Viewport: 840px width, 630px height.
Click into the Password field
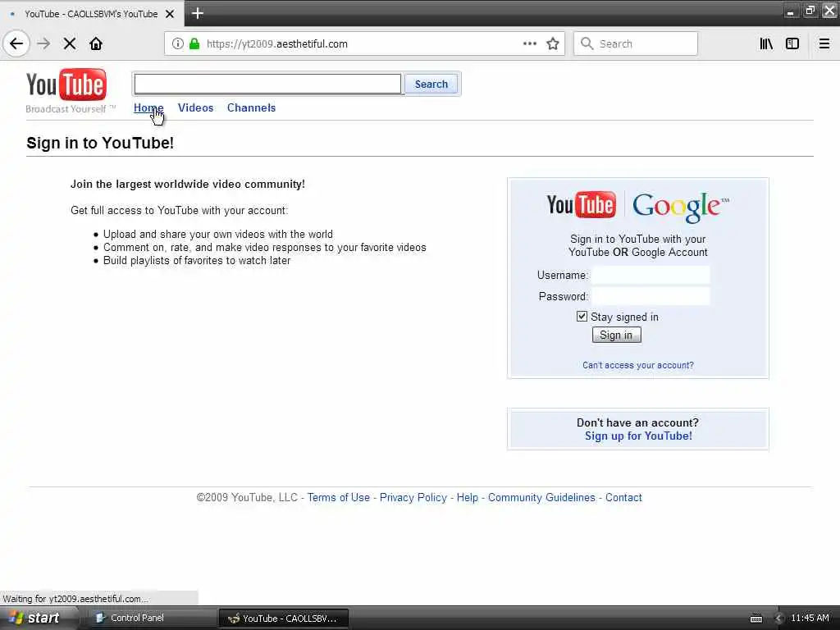click(651, 296)
